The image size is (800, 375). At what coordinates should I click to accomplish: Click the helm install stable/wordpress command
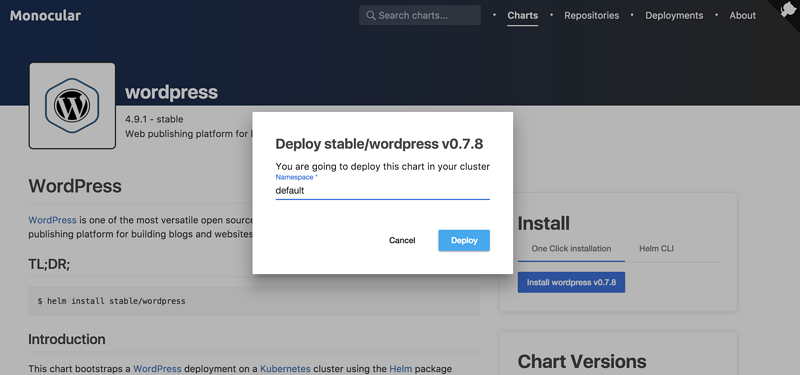tap(111, 301)
